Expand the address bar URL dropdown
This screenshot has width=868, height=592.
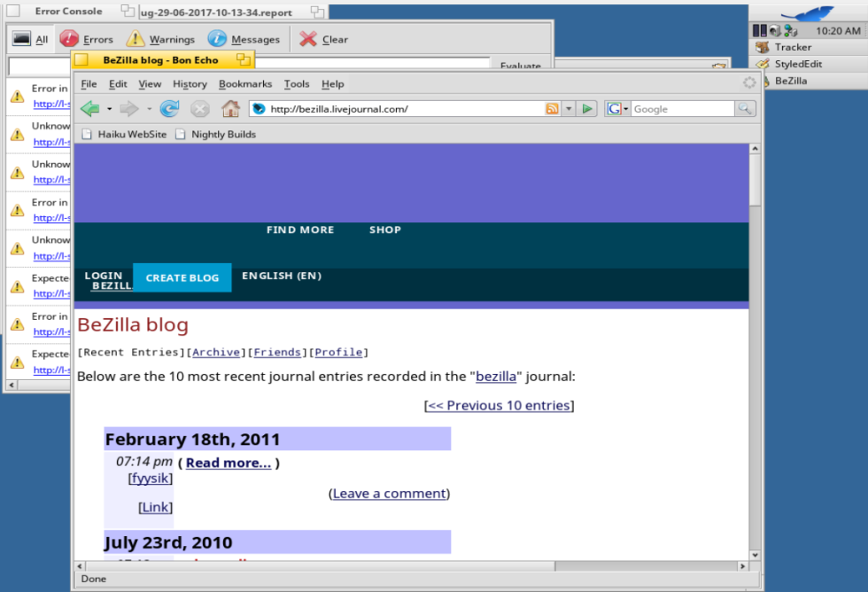tap(570, 109)
